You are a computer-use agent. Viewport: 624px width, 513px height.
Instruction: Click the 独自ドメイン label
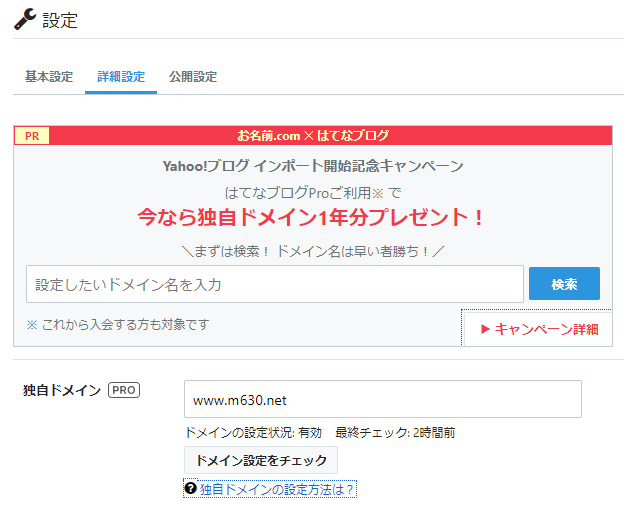(62, 390)
